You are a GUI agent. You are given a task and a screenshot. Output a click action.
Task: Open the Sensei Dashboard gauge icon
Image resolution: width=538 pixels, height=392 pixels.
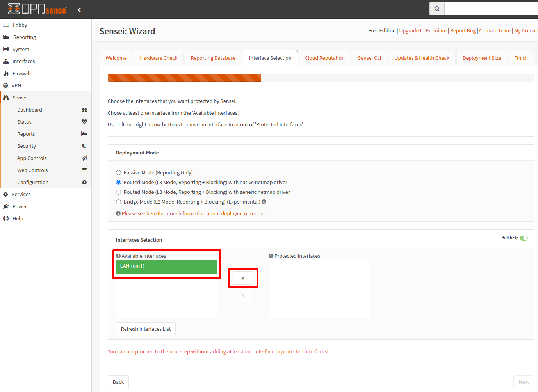tap(84, 110)
